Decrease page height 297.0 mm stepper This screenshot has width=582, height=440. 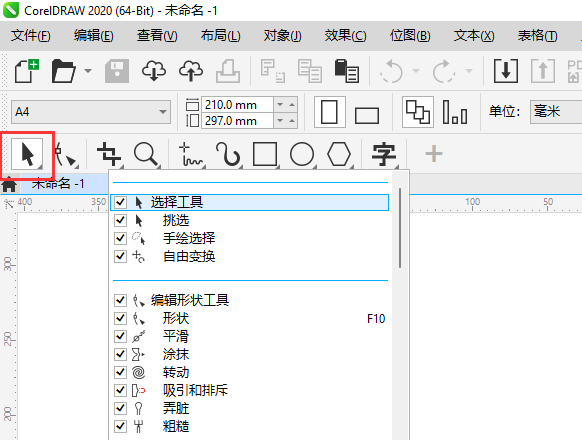point(280,121)
